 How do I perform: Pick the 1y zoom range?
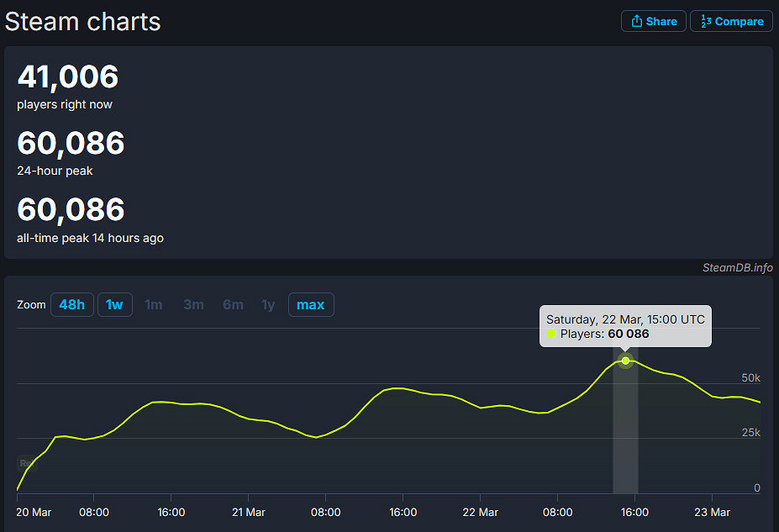[268, 304]
